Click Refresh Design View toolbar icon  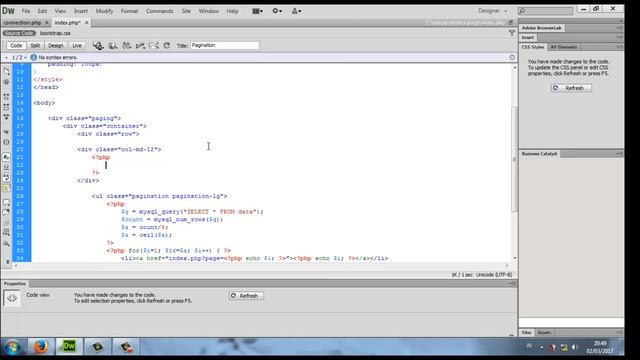pos(167,46)
